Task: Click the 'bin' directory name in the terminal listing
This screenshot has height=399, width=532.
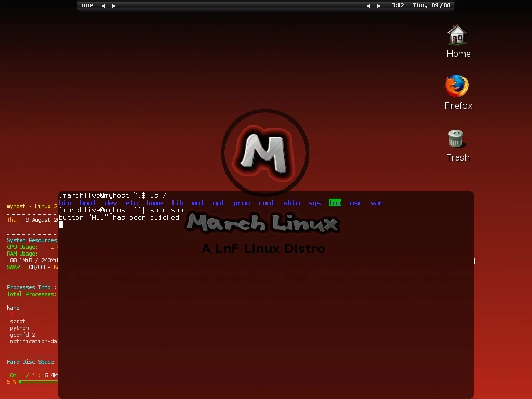Action: point(65,203)
